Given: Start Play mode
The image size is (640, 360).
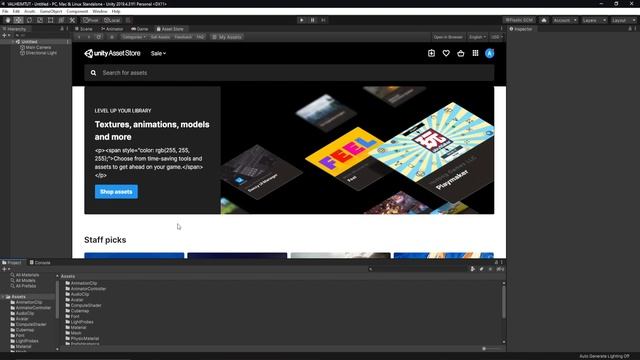Looking at the screenshot, I should click(x=302, y=20).
